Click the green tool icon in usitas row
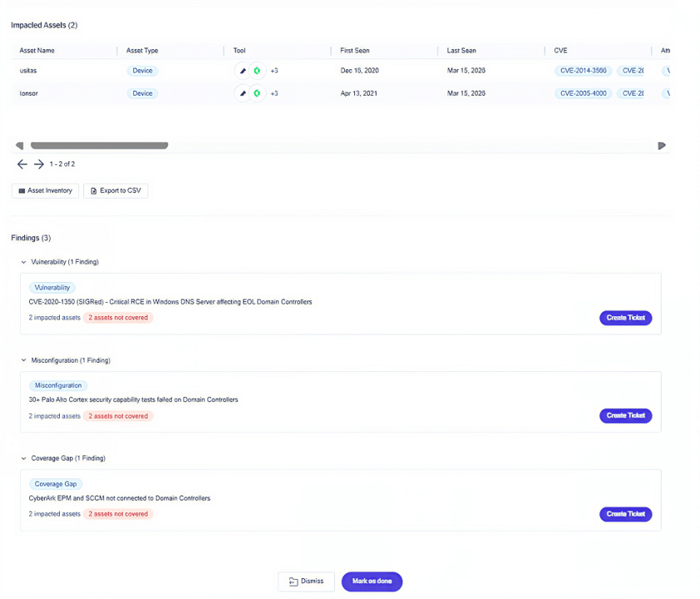The width and height of the screenshot is (700, 599). (x=257, y=71)
